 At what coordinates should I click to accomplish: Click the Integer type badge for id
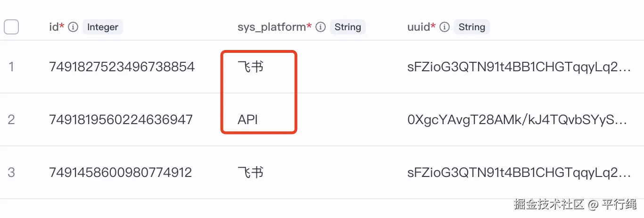click(x=102, y=27)
